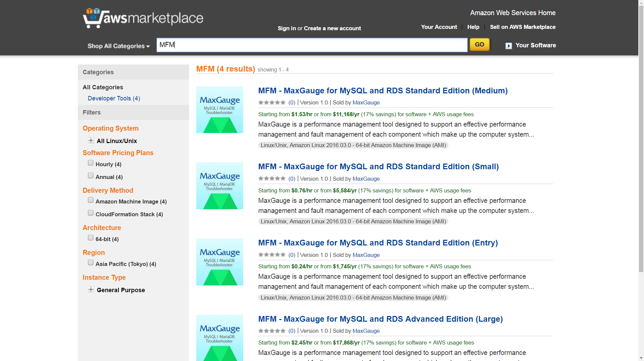
Task: Check the Annual pricing plan filter
Action: [91, 176]
